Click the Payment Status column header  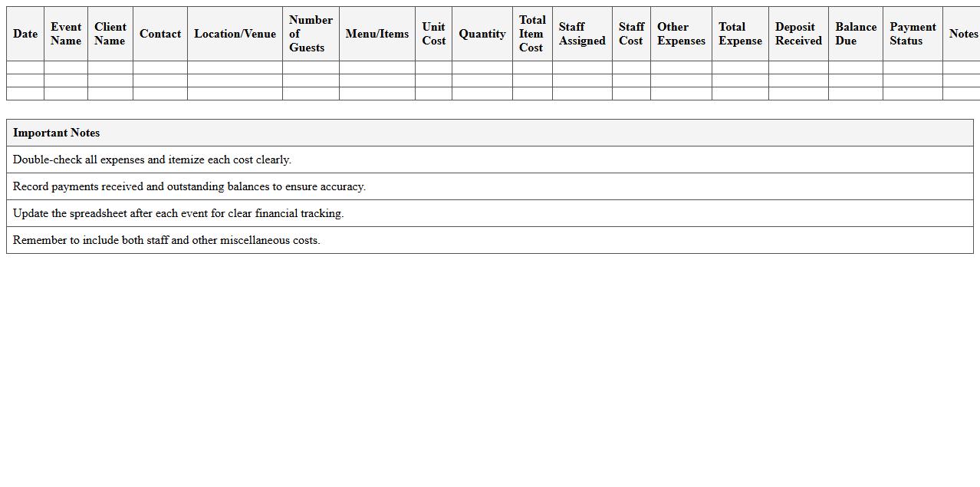point(913,34)
